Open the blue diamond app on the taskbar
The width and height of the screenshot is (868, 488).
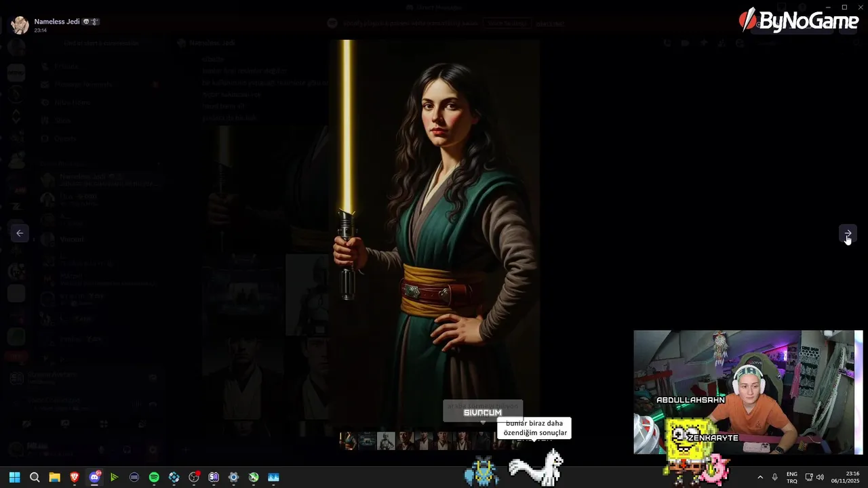pyautogui.click(x=174, y=477)
